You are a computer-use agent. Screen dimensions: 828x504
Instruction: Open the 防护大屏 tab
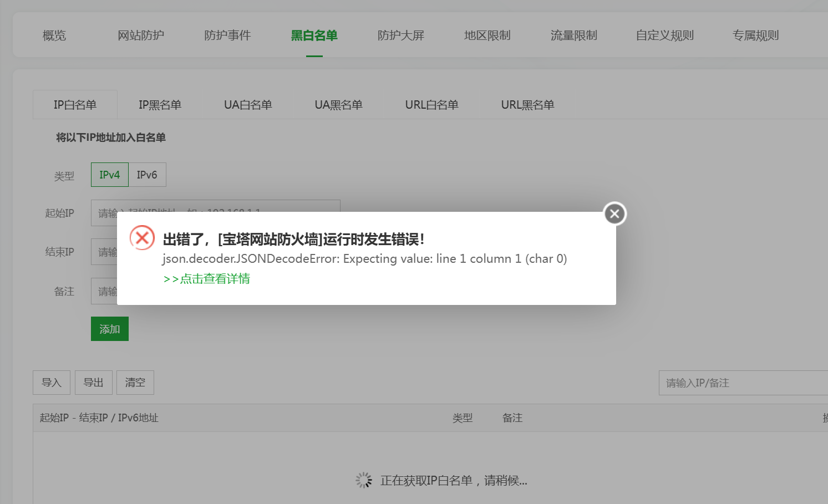click(400, 35)
